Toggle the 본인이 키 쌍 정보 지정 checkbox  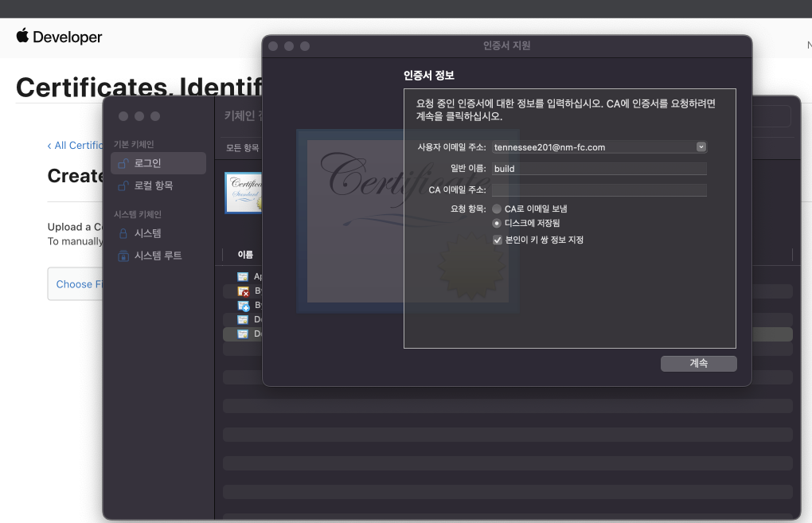point(498,240)
